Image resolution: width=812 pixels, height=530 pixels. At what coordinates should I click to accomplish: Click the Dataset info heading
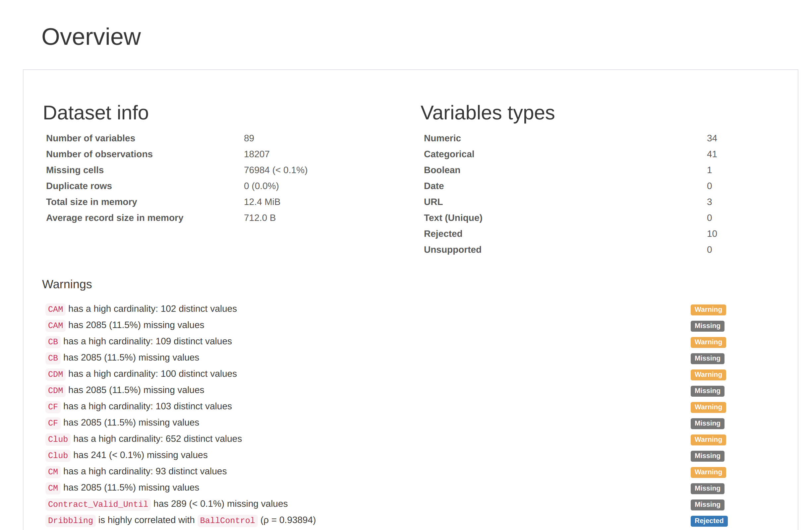click(x=96, y=113)
